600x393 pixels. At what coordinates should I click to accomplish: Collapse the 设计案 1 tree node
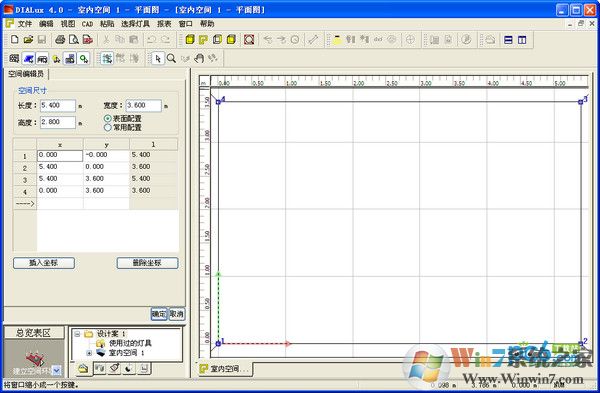pos(77,334)
